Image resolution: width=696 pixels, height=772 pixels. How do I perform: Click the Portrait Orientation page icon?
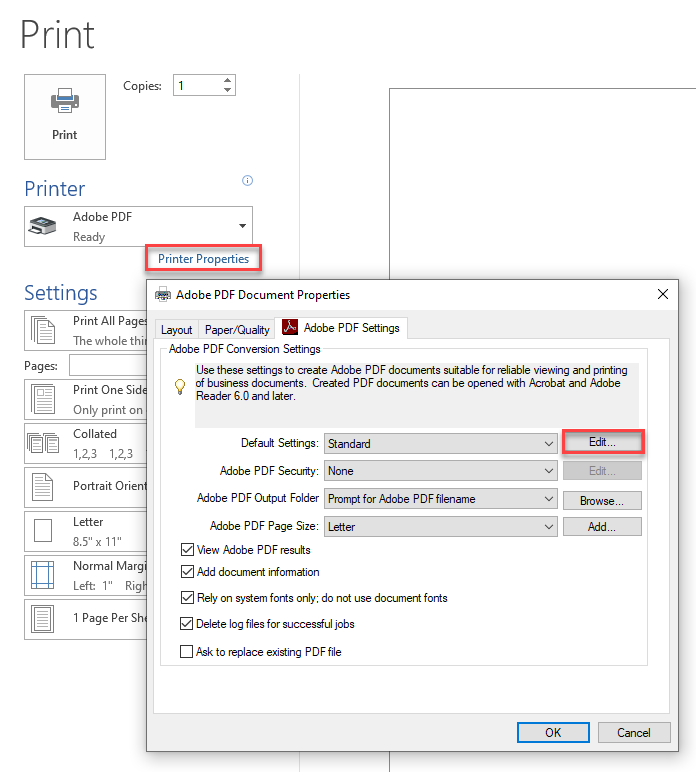click(x=43, y=487)
